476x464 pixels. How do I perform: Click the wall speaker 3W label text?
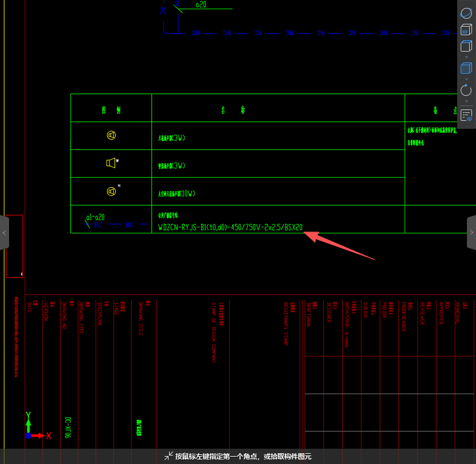(171, 166)
